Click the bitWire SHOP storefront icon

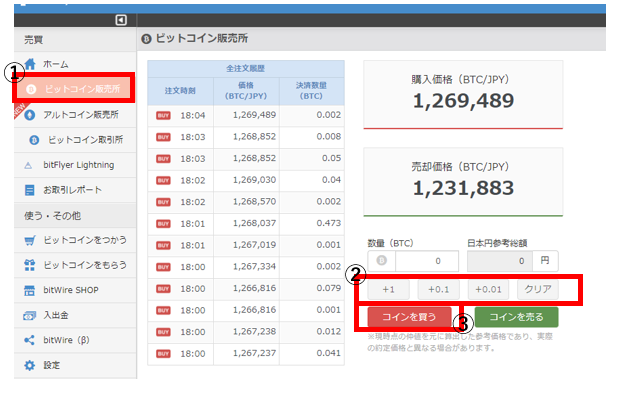click(x=30, y=291)
